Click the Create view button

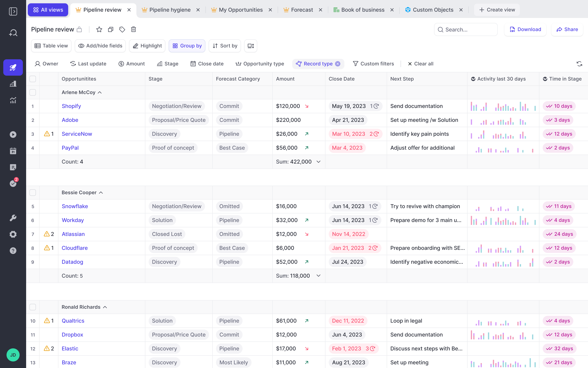(x=497, y=10)
